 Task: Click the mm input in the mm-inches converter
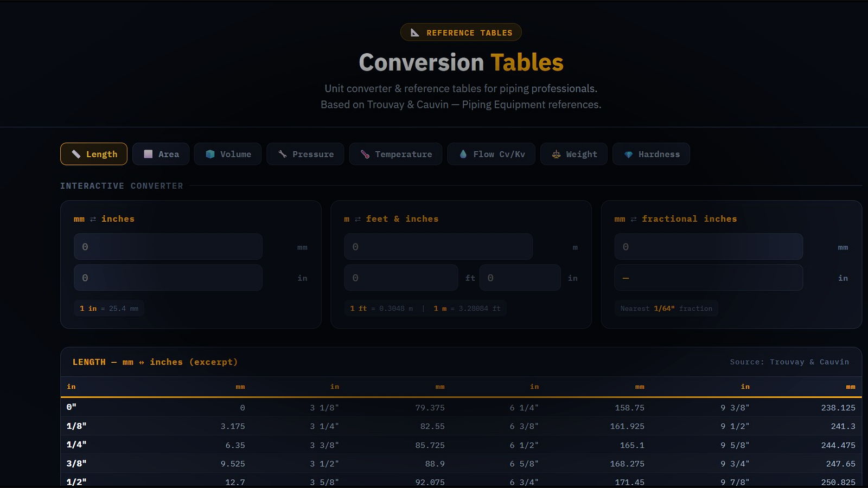(x=168, y=246)
